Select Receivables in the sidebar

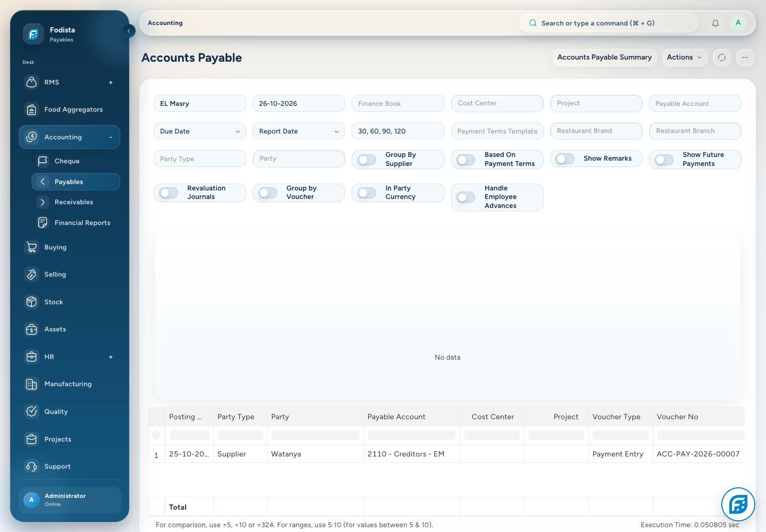tap(76, 202)
